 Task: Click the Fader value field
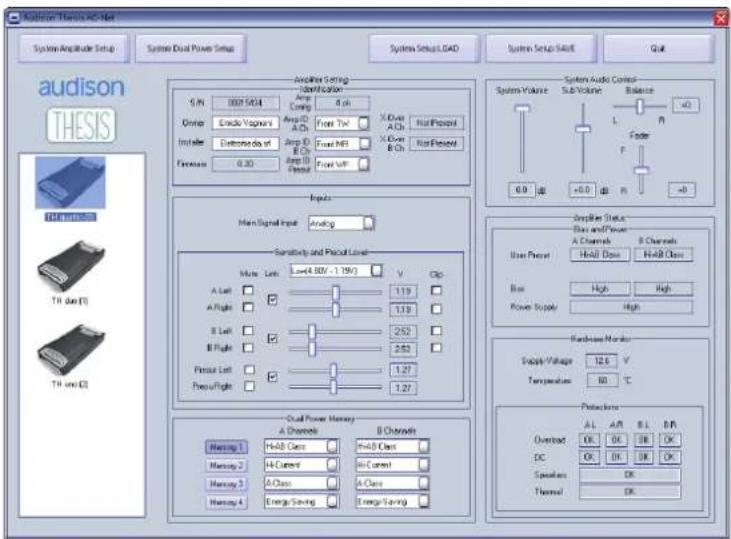click(682, 190)
